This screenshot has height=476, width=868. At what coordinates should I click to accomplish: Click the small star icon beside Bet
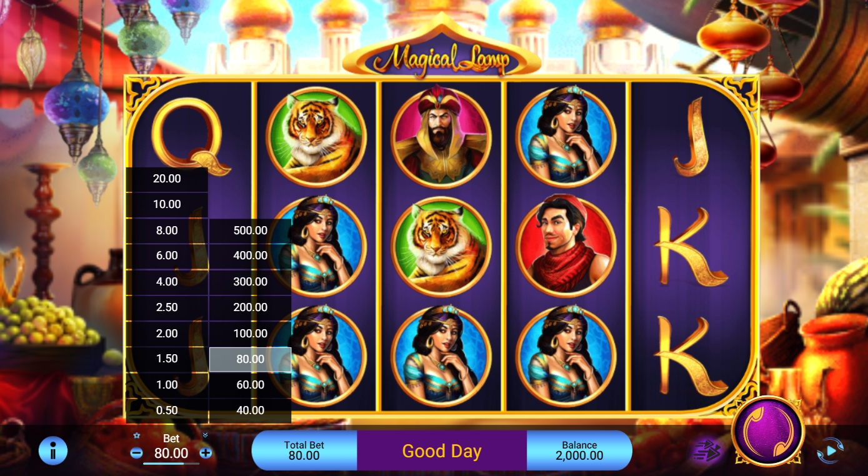(137, 435)
